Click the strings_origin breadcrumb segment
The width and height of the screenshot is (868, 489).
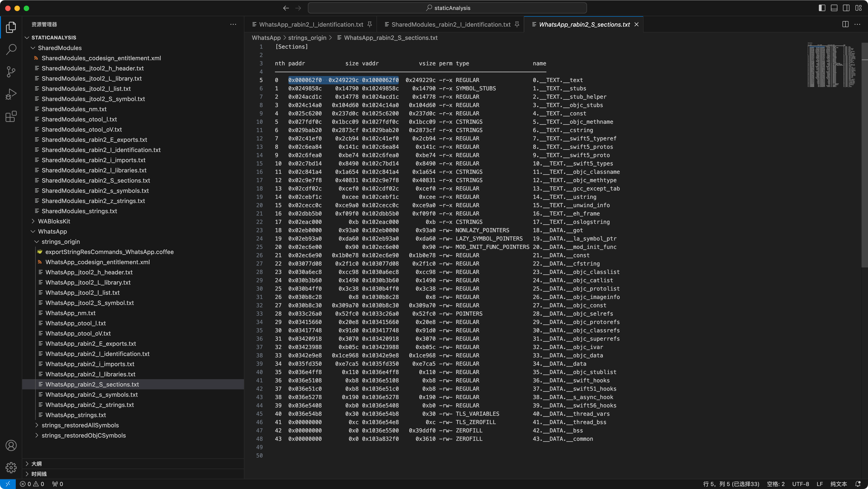(x=307, y=38)
